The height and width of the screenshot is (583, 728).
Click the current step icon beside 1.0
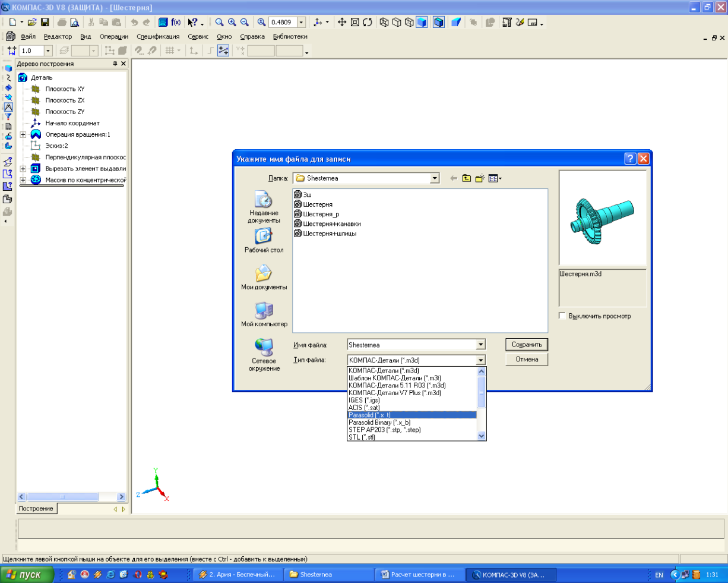point(11,51)
